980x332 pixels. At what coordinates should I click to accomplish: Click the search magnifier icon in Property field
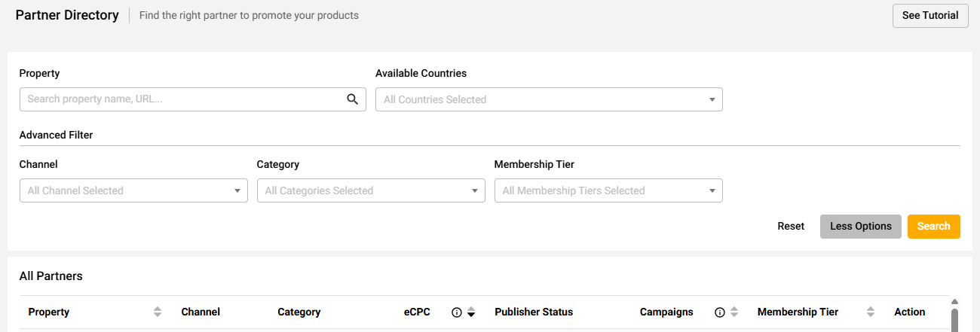pyautogui.click(x=352, y=99)
